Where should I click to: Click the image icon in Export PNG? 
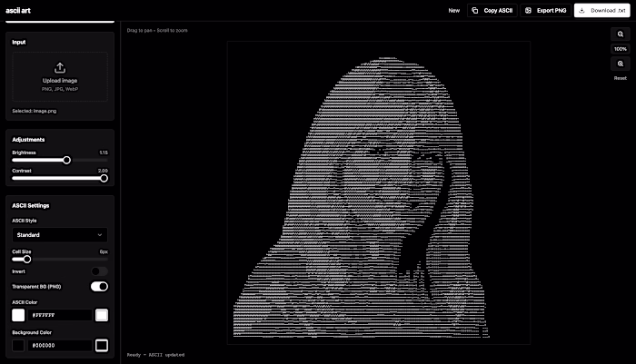tap(528, 11)
